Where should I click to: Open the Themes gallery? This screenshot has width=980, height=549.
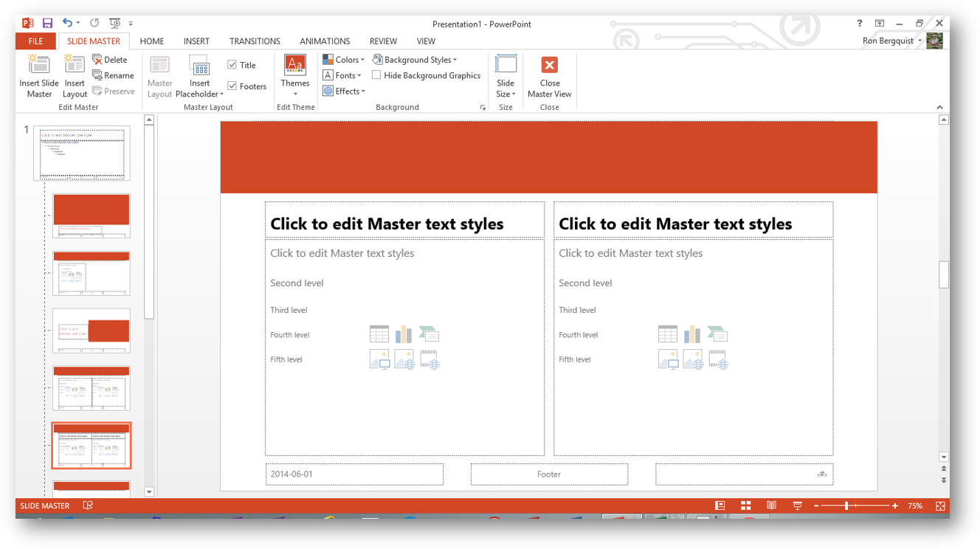[x=295, y=77]
